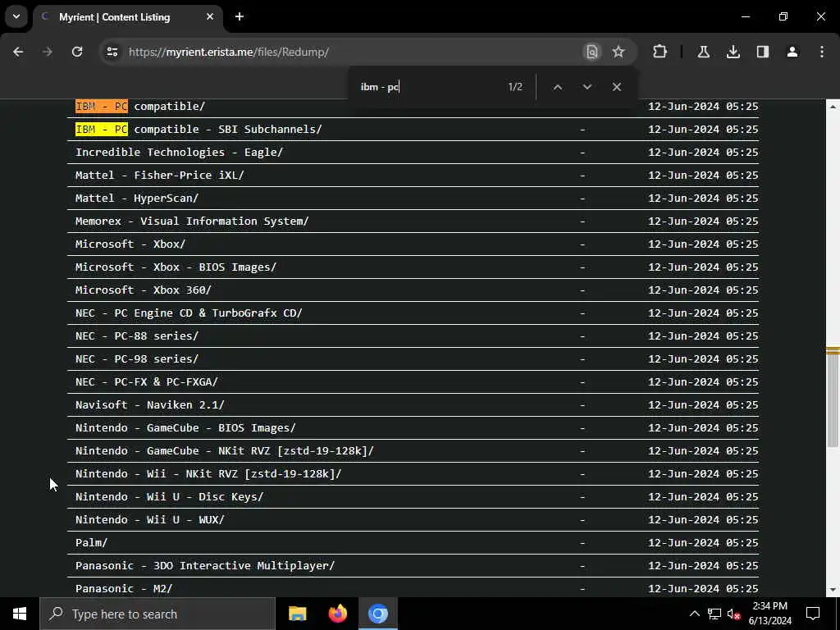
Task: Open NEC - PC Engine CD & TurboGrafx CD/
Action: tap(189, 313)
